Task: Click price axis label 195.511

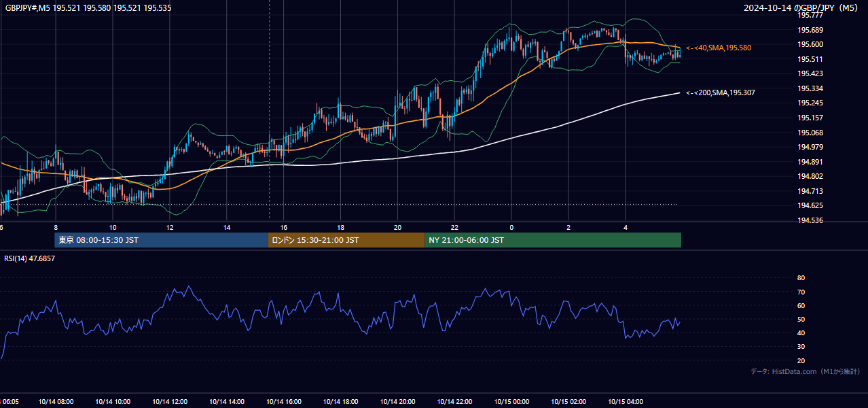Action: 810,59
